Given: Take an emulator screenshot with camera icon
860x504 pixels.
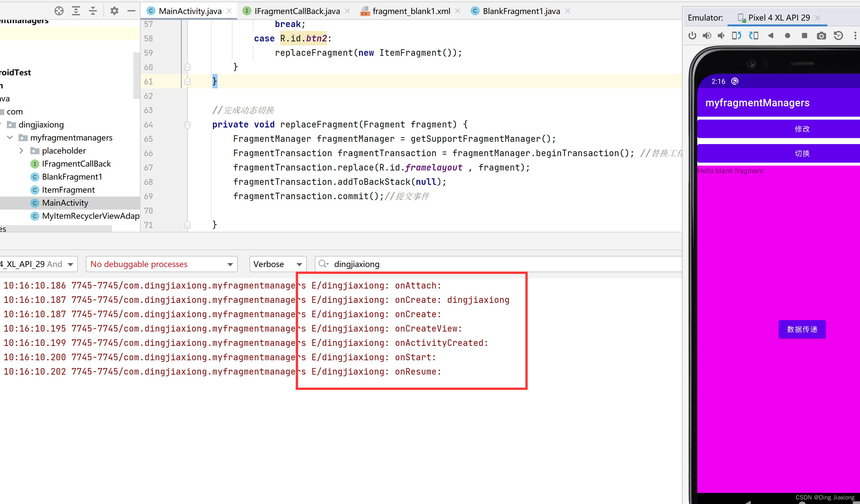Looking at the screenshot, I should click(822, 36).
